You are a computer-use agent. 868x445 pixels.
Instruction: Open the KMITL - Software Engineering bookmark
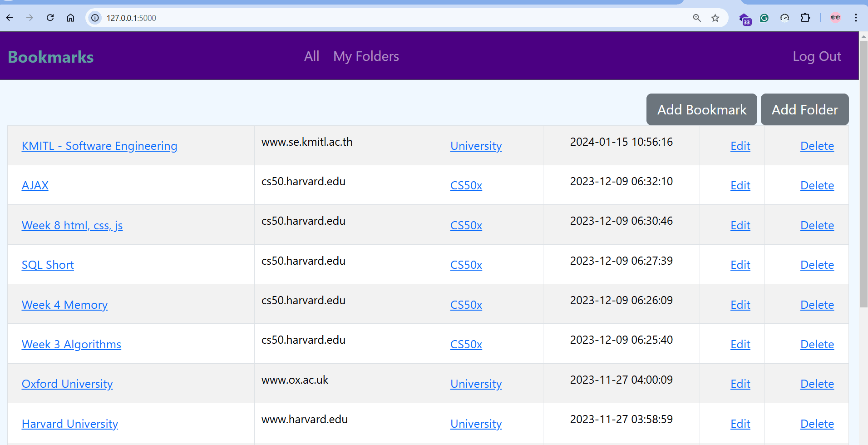click(99, 146)
